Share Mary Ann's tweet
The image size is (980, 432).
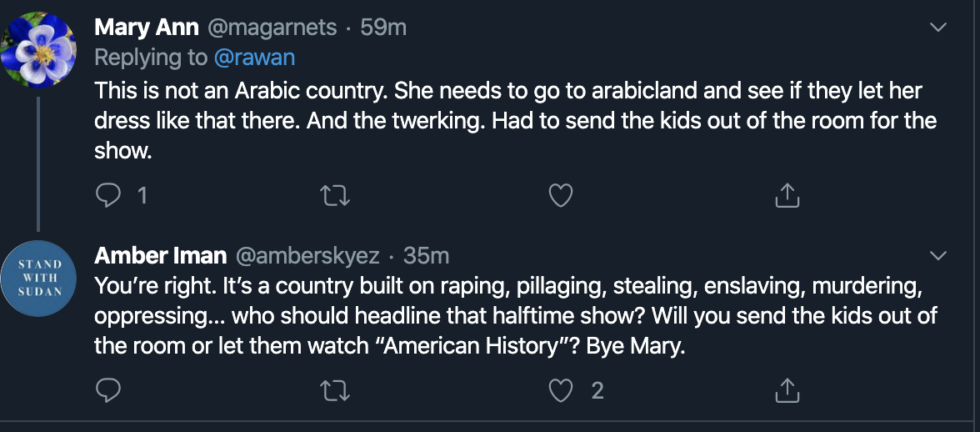[x=787, y=195]
